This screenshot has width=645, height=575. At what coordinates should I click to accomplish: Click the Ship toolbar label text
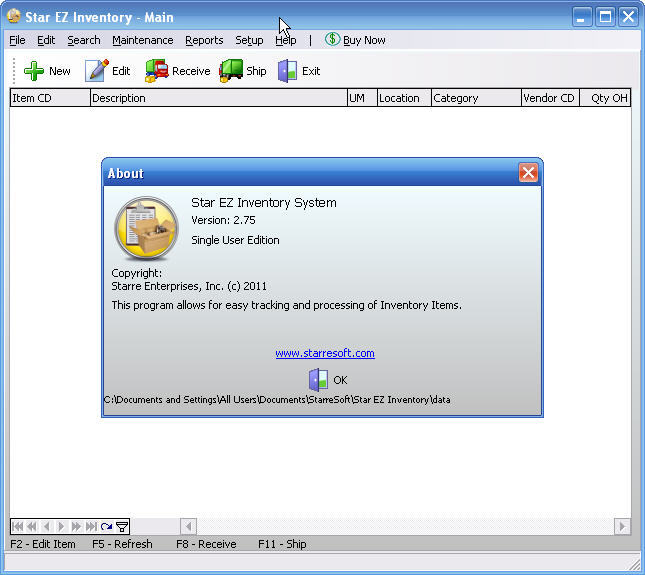(256, 71)
